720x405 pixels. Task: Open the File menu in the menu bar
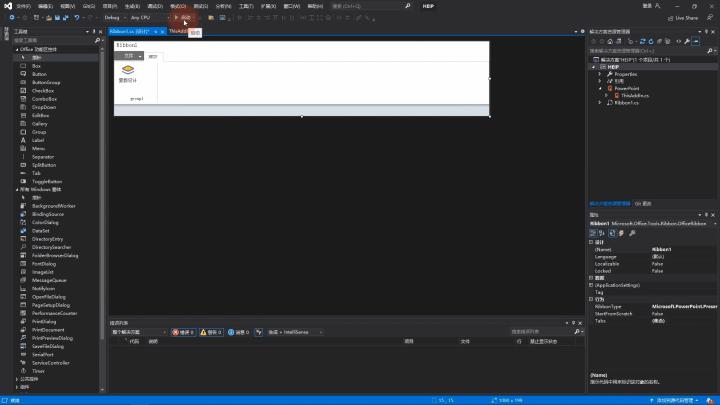23,6
